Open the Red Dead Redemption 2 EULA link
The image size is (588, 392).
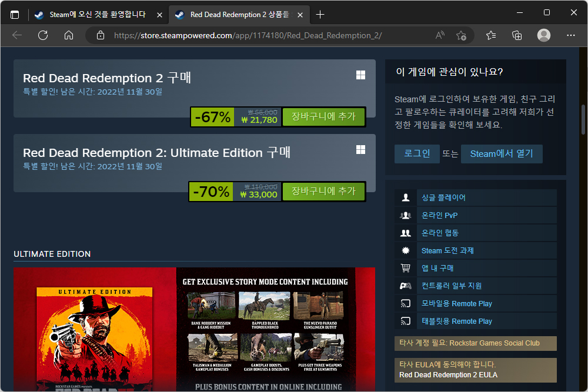click(448, 375)
